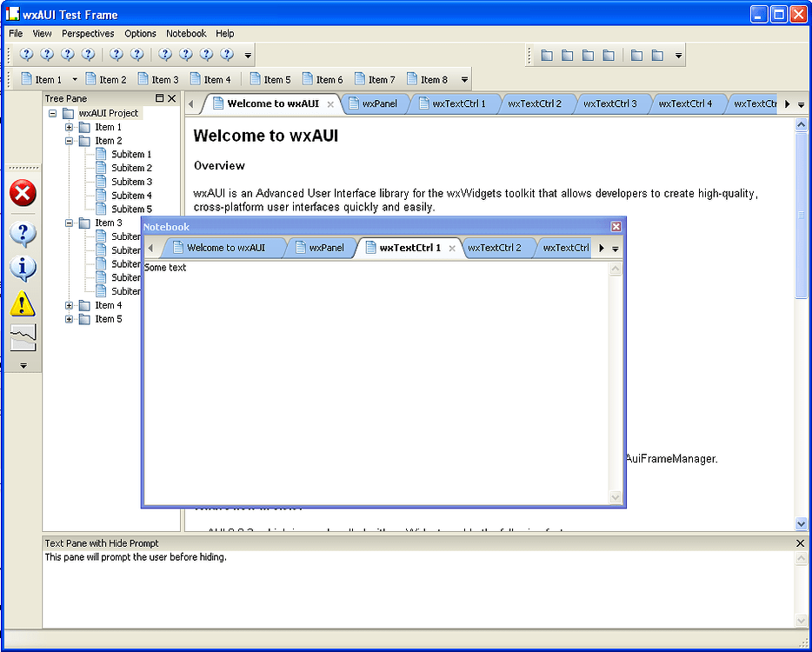Screen dimensions: 812x652
Task: Close the floating Notebook pane
Action: click(616, 226)
